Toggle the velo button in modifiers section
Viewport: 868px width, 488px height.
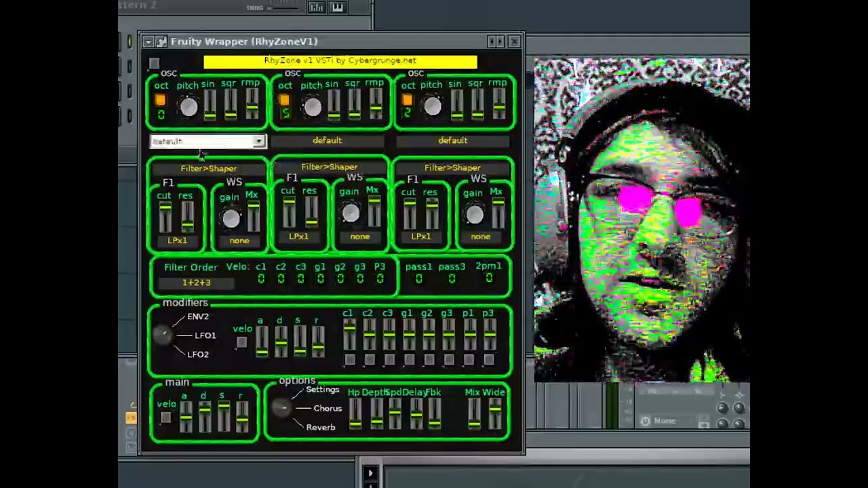click(x=241, y=343)
